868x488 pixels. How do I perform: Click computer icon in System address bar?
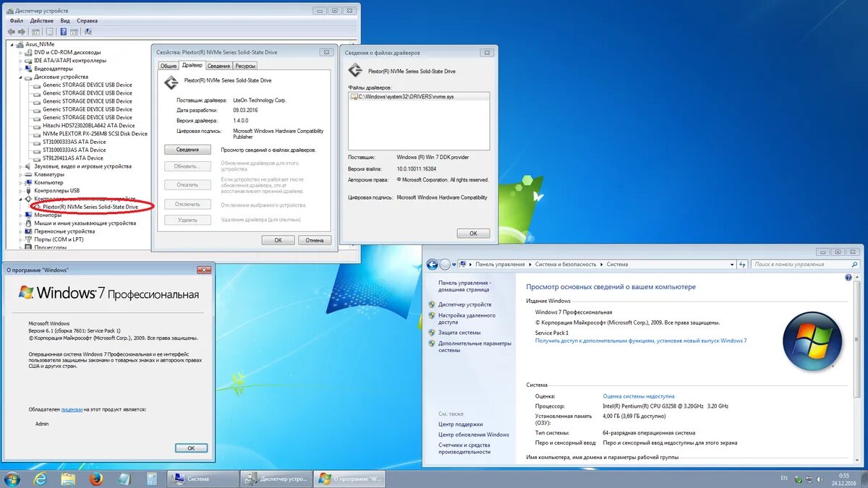coord(462,265)
